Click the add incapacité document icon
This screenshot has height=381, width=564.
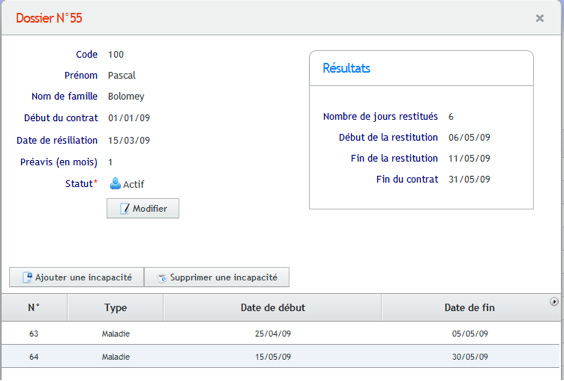27,277
